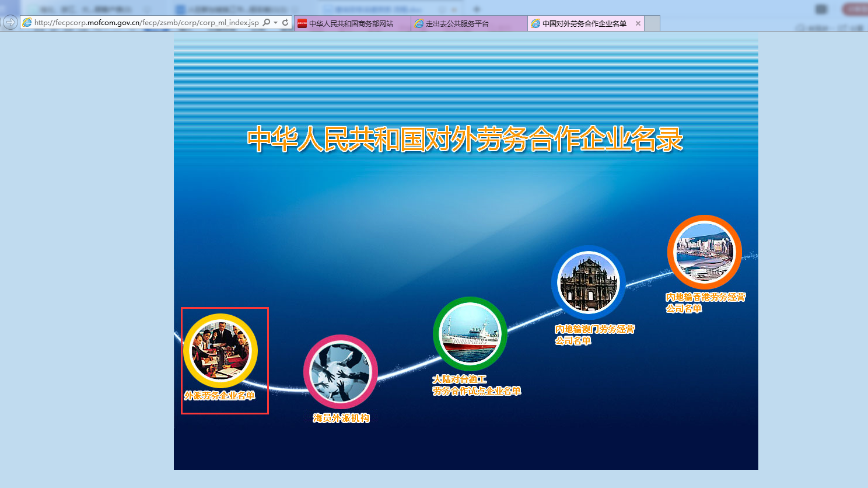Close the 中国对外劳务合作企业名单 tab
Viewport: 868px width, 488px height.
point(638,23)
